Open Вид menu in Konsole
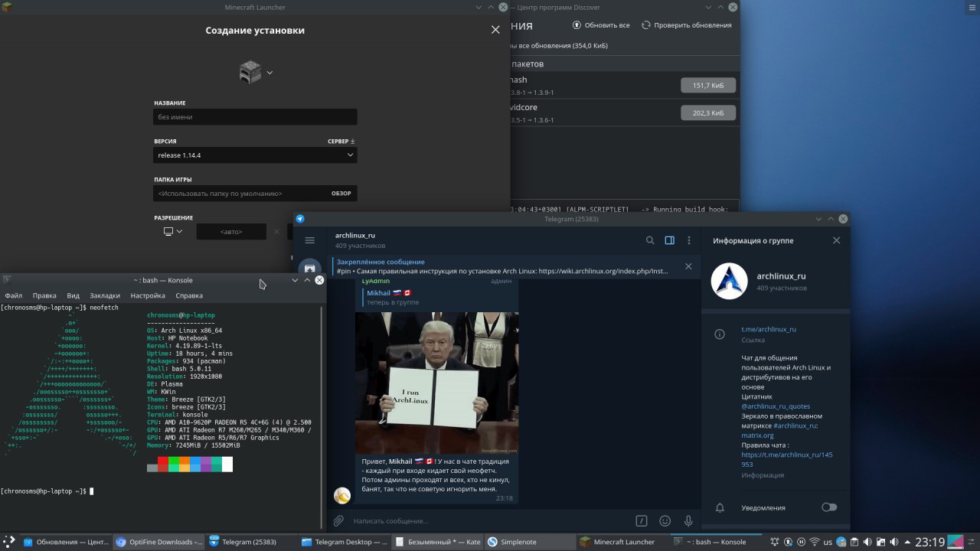 [x=73, y=295]
